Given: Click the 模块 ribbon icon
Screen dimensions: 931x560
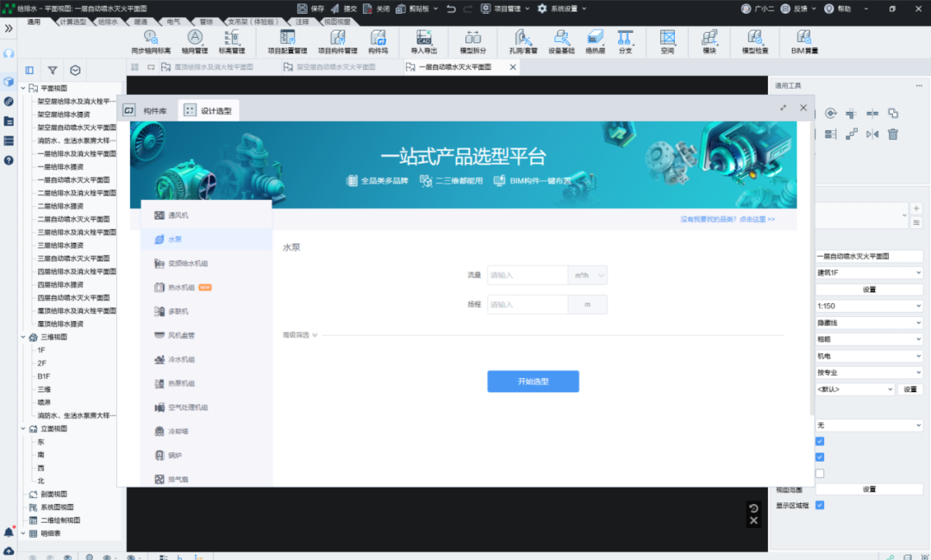Looking at the screenshot, I should [x=709, y=41].
